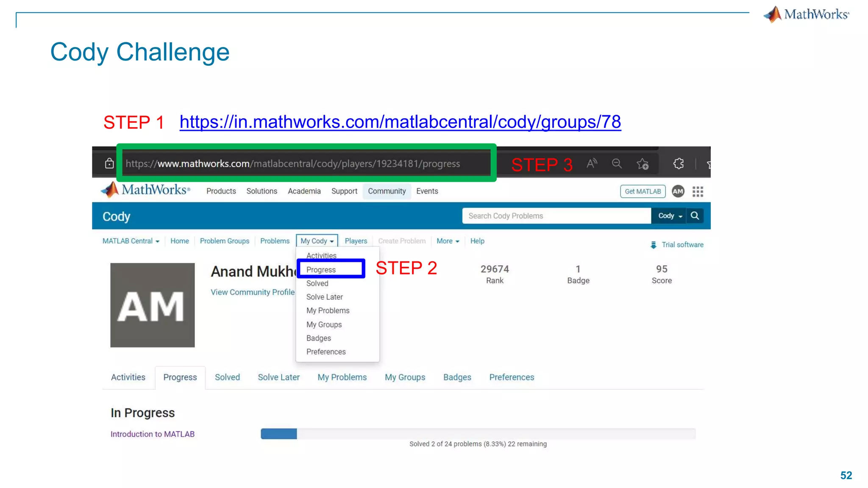Click the AM profile picture thumbnail
Image resolution: width=868 pixels, height=488 pixels.
(153, 305)
